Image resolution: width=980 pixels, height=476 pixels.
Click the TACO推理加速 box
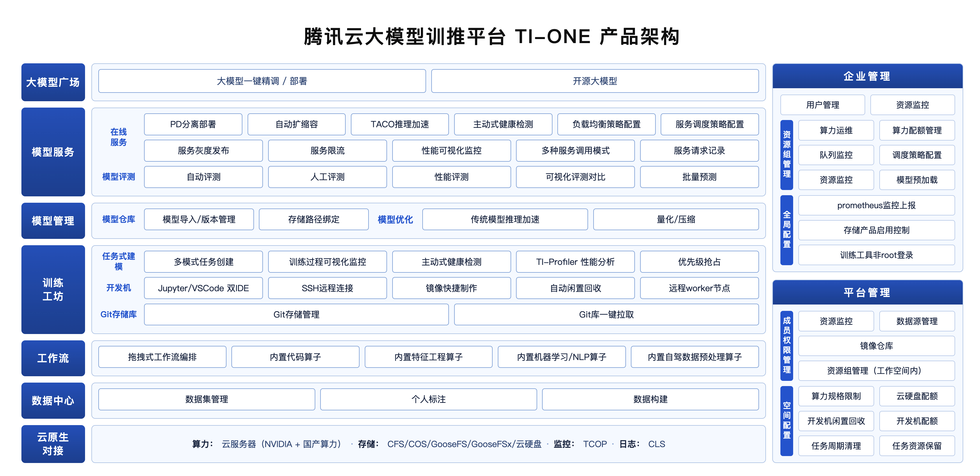click(399, 124)
